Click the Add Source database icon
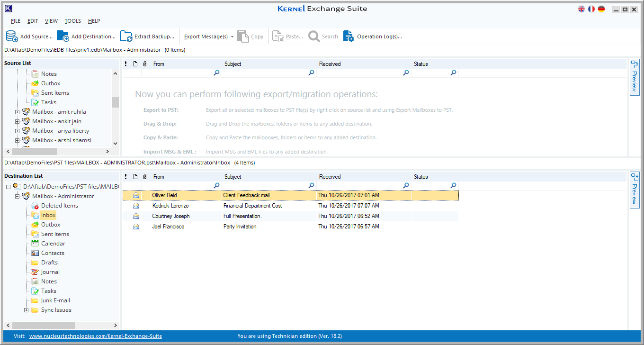The image size is (644, 345). [x=12, y=36]
